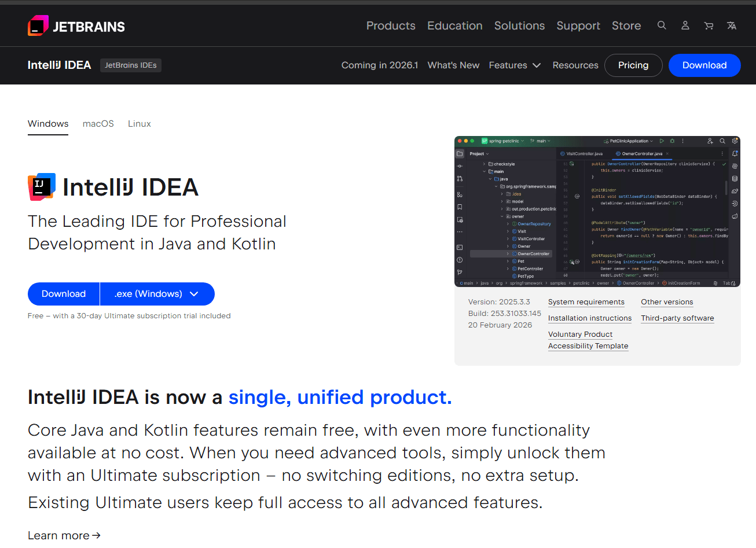
Task: Open the What's New page
Action: coord(453,65)
